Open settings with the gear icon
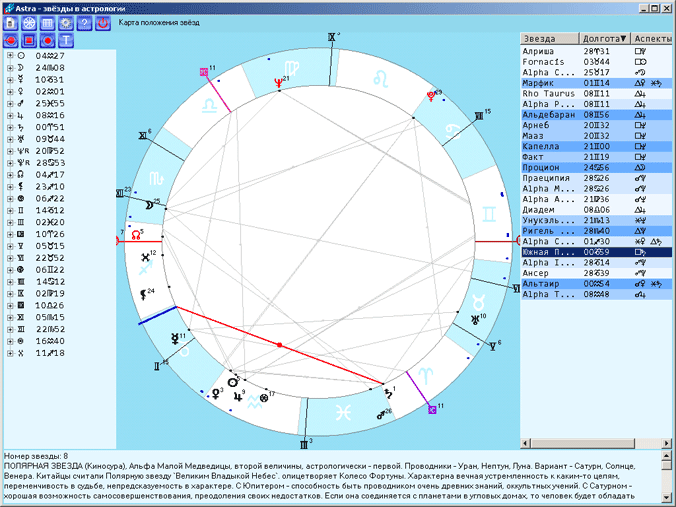The image size is (676, 507). [x=66, y=23]
